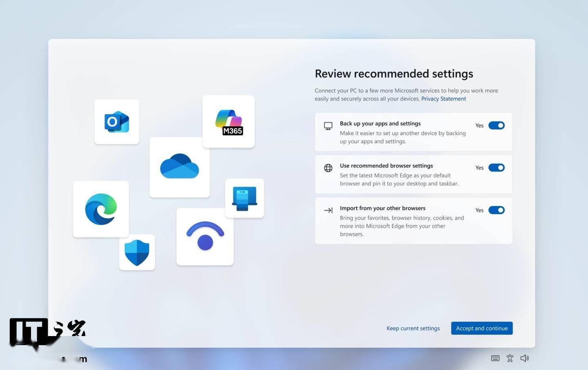Click the Back up your apps and settings title
This screenshot has width=588, height=370.
(x=380, y=123)
